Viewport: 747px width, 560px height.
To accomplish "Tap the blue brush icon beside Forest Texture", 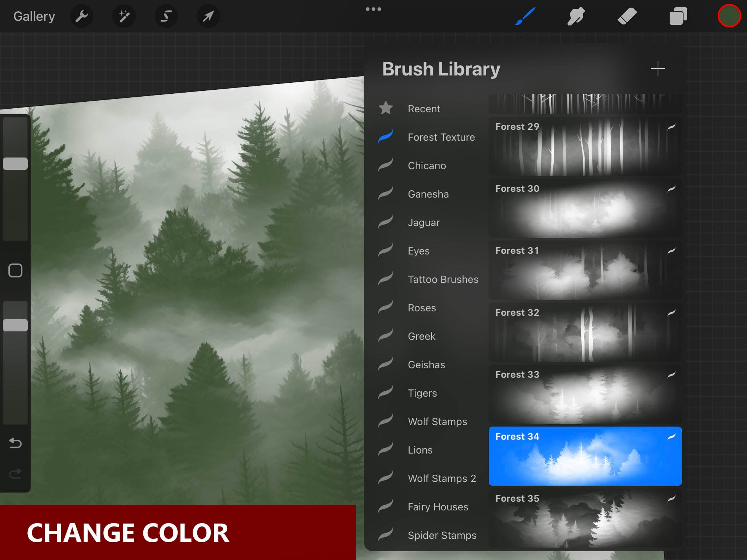I will point(386,136).
